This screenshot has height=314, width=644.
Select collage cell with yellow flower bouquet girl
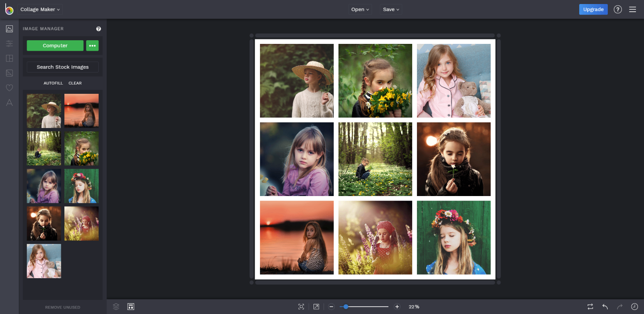[375, 81]
